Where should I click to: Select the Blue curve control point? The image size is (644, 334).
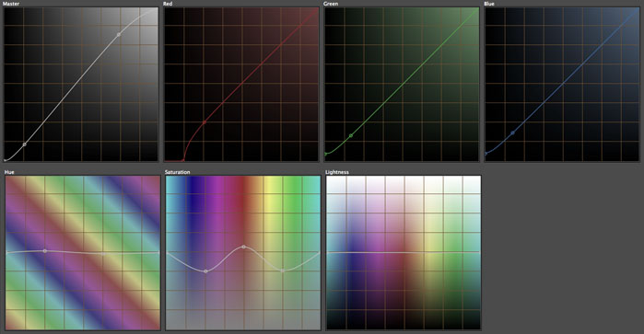point(512,132)
